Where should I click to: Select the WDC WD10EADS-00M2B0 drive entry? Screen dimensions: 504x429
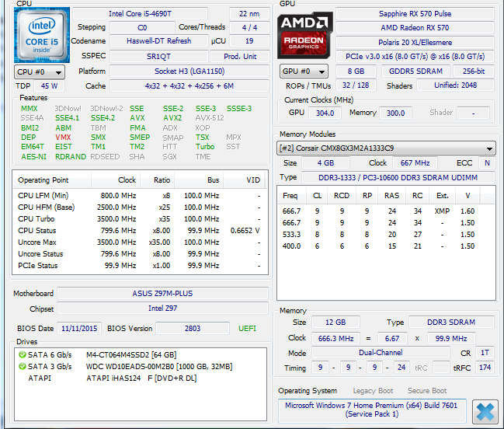coord(140,366)
